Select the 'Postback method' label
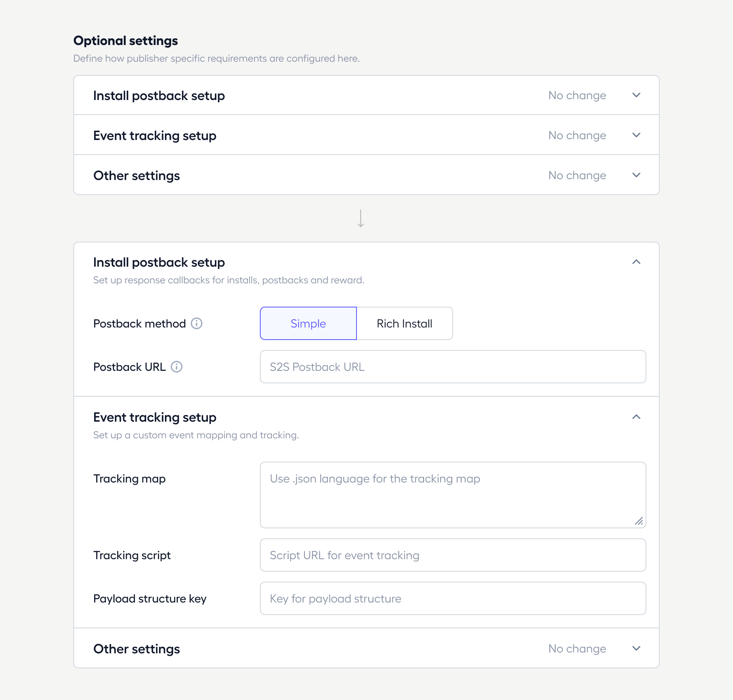The image size is (733, 700). (x=140, y=324)
